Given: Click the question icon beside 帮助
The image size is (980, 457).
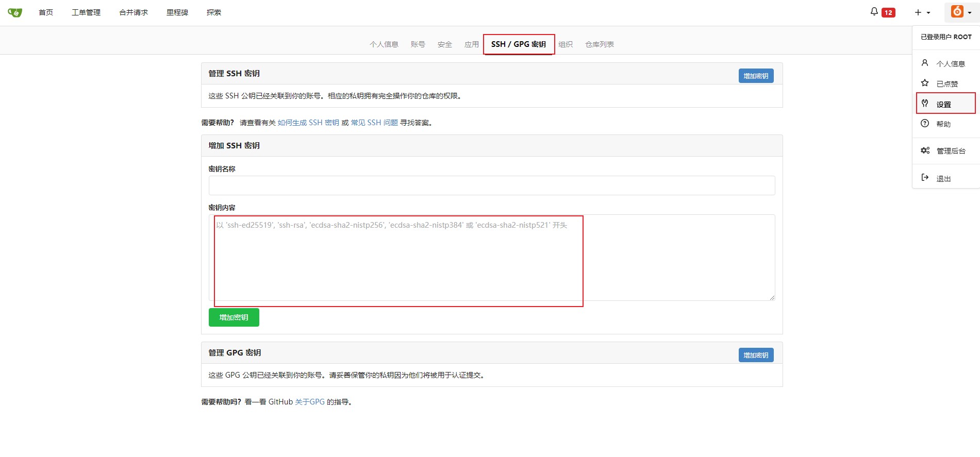Looking at the screenshot, I should click(x=925, y=123).
